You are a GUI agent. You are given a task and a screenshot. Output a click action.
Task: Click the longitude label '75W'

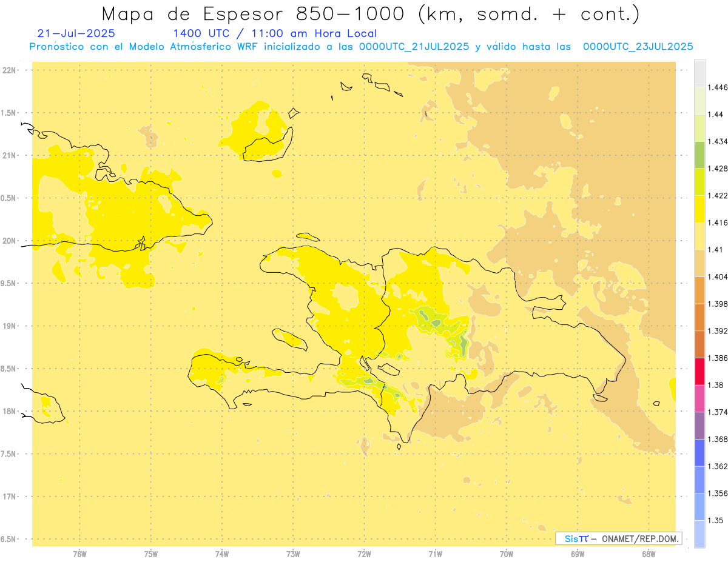click(150, 554)
